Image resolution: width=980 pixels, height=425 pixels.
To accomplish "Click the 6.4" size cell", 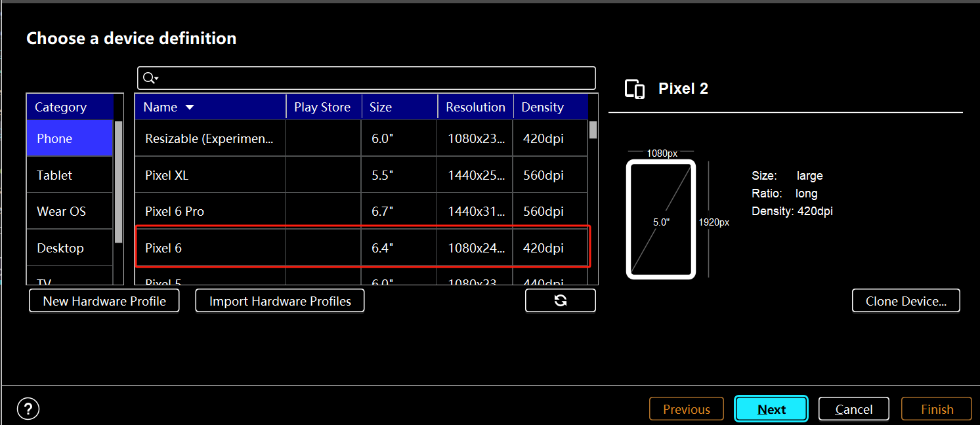I will tap(399, 248).
